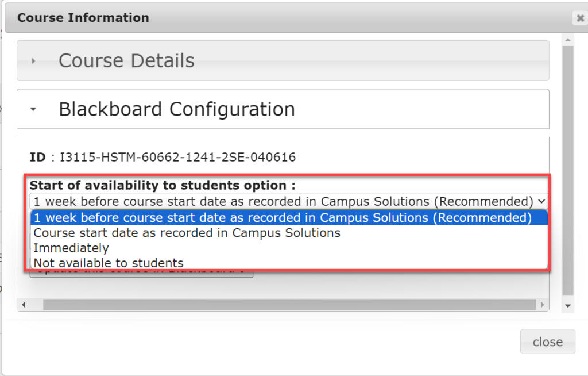
Task: Click the Course Information title bar
Action: click(x=83, y=18)
